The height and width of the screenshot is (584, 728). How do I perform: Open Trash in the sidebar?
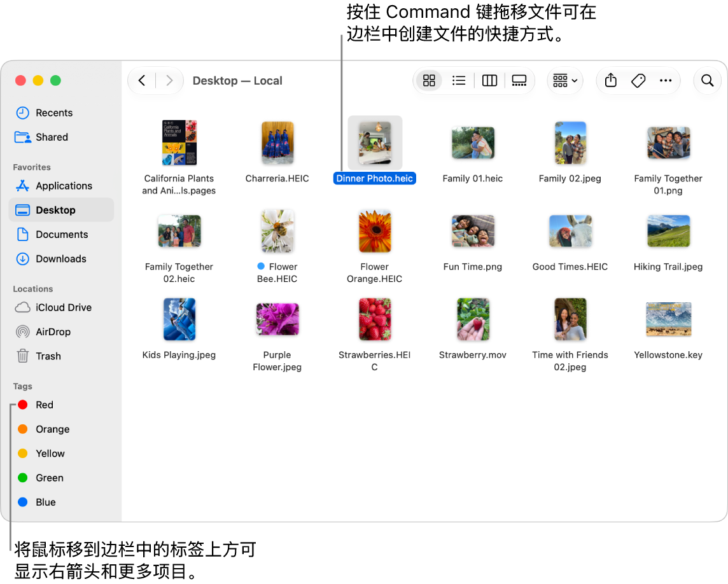[61, 356]
